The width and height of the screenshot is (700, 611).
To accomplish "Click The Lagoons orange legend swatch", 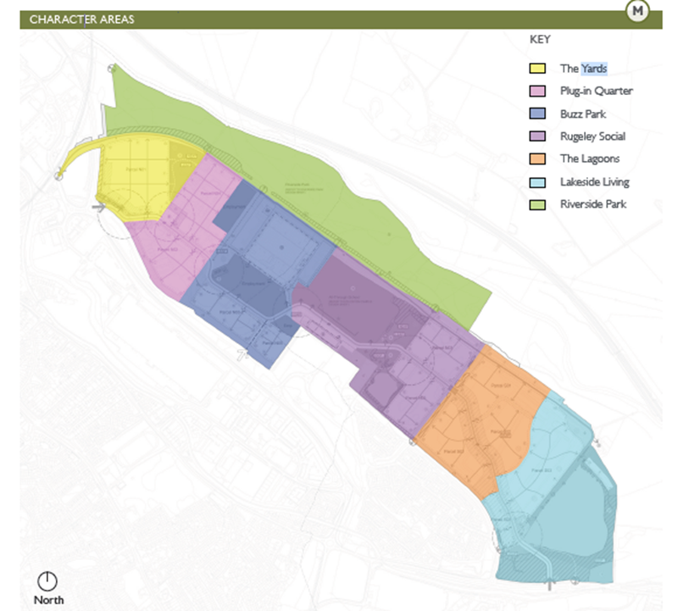I will coord(537,158).
